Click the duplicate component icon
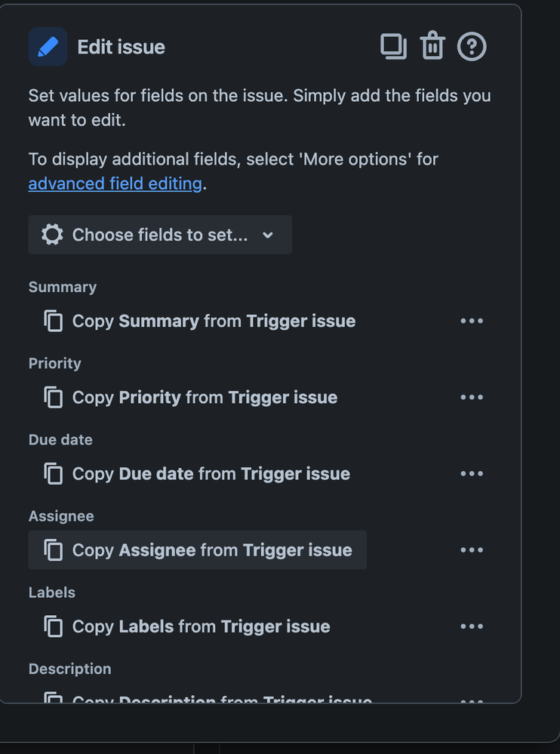The width and height of the screenshot is (560, 754). pyautogui.click(x=393, y=47)
